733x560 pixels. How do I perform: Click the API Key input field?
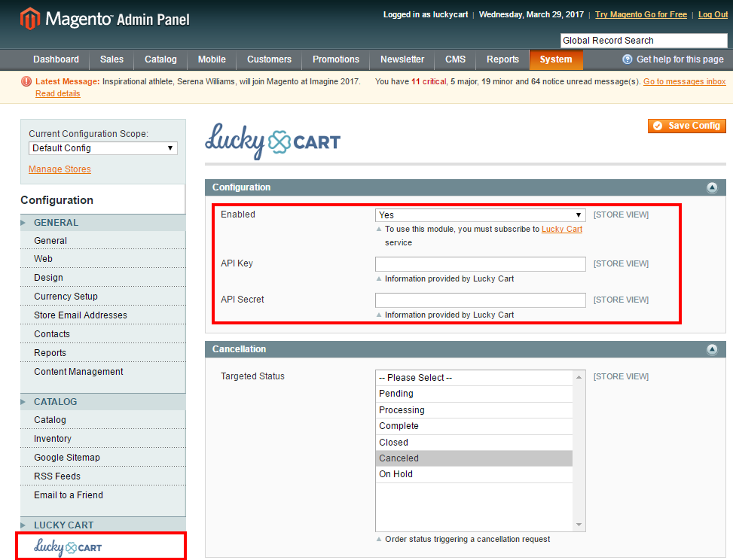tap(480, 264)
